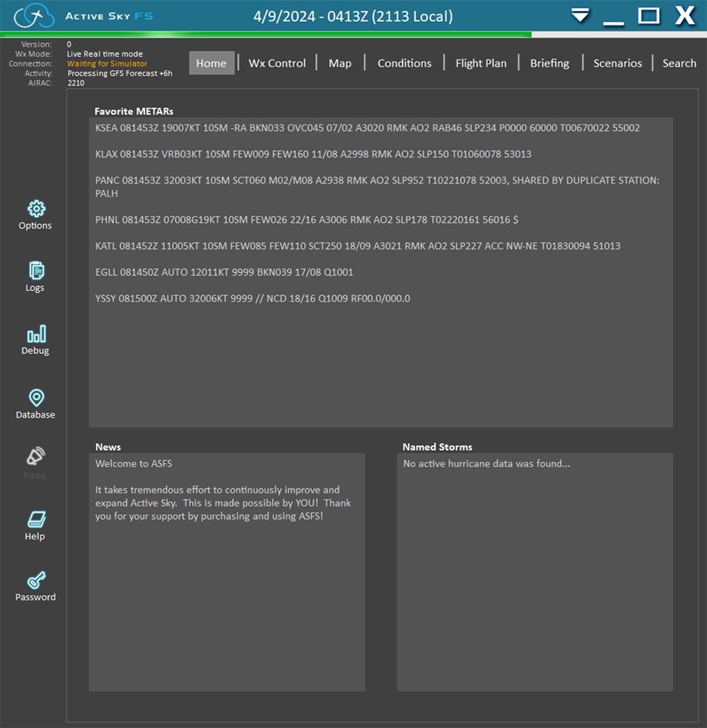Image resolution: width=707 pixels, height=728 pixels.
Task: Open the Scenarios tab
Action: coord(618,63)
